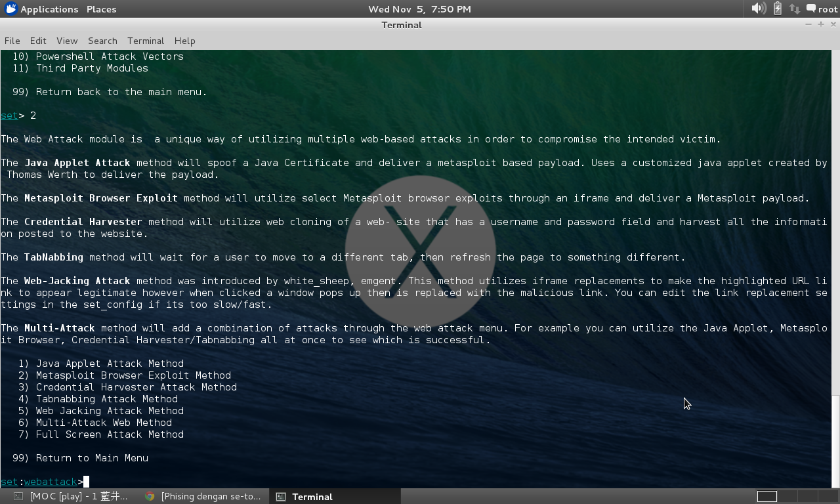Open the File menu in Terminal
Viewport: 840px width, 504px height.
pos(12,41)
